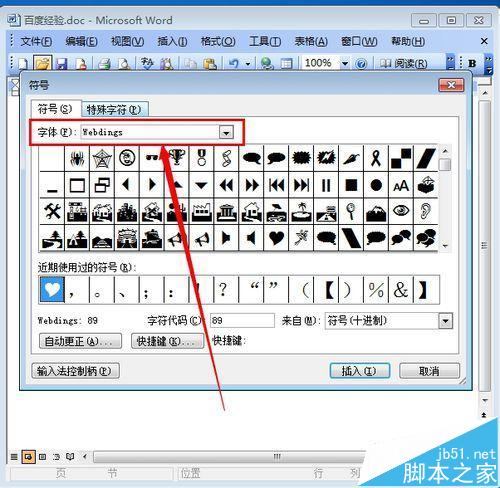The height and width of the screenshot is (488, 500).
Task: Select the ear symbol
Action: [x=426, y=211]
